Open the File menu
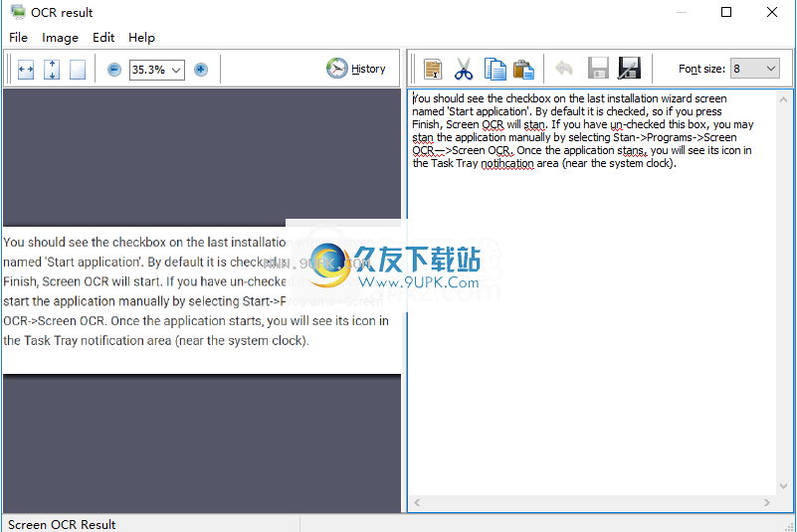797x532 pixels. click(18, 38)
